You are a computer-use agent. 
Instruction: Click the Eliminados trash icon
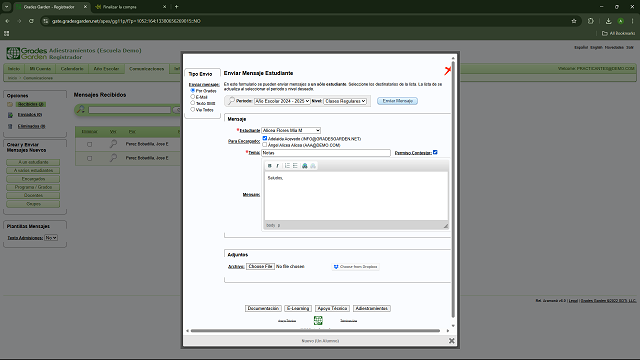click(x=10, y=127)
